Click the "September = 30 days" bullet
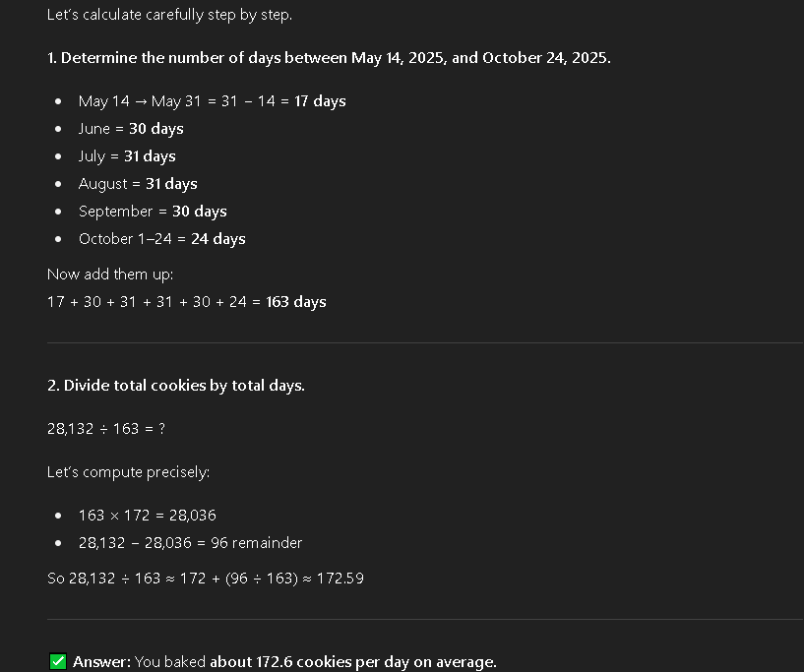The height and width of the screenshot is (672, 804). [x=153, y=212]
